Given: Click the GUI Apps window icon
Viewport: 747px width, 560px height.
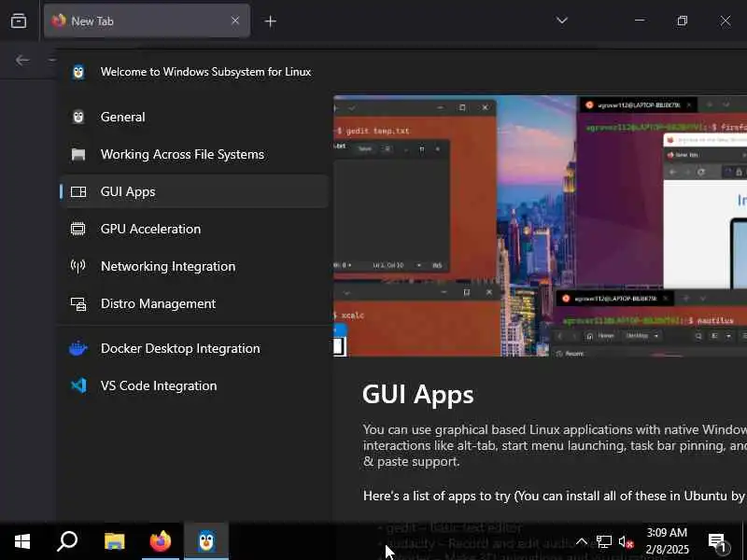Looking at the screenshot, I should (78, 191).
